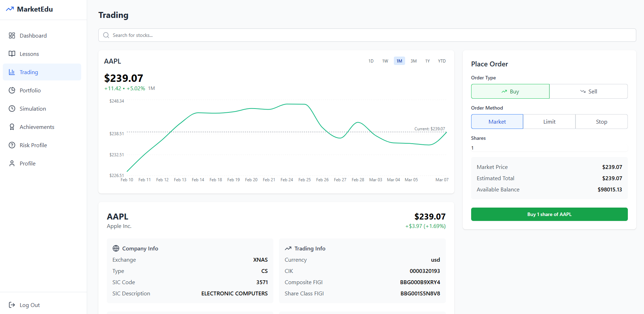
Task: Go to Lessons in the sidebar
Action: click(42, 54)
